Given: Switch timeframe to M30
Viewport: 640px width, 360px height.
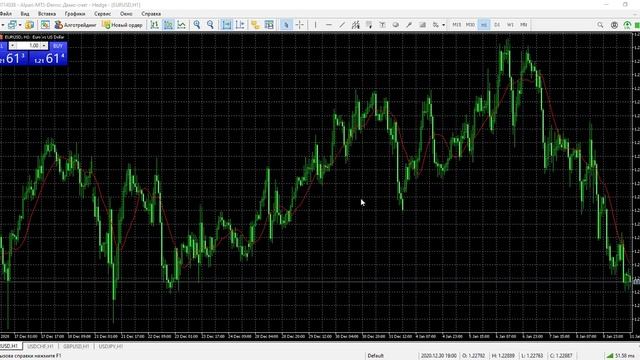Looking at the screenshot, I should 470,25.
